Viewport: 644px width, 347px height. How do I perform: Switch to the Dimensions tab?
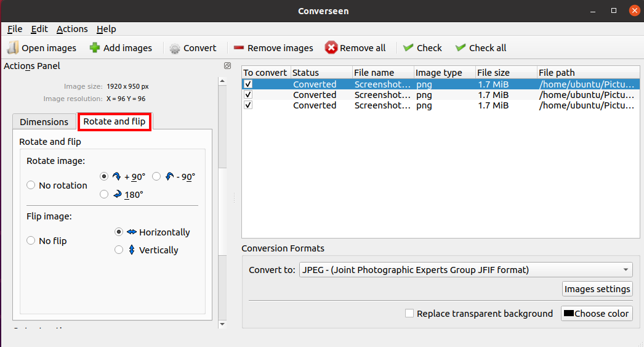pyautogui.click(x=44, y=121)
